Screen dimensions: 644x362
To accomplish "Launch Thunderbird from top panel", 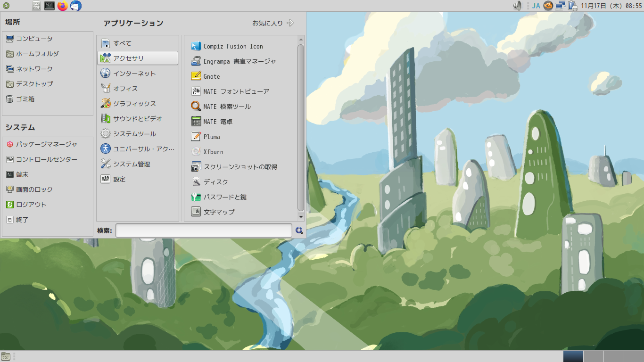I will 75,6.
